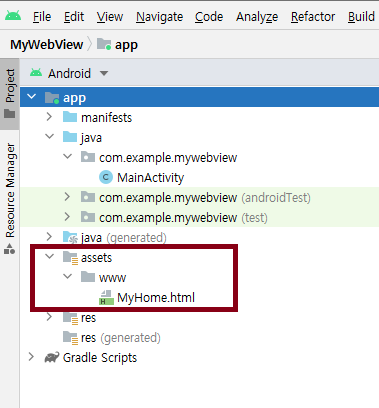Image resolution: width=379 pixels, height=408 pixels.
Task: Select the MainActivity class
Action: pyautogui.click(x=150, y=178)
